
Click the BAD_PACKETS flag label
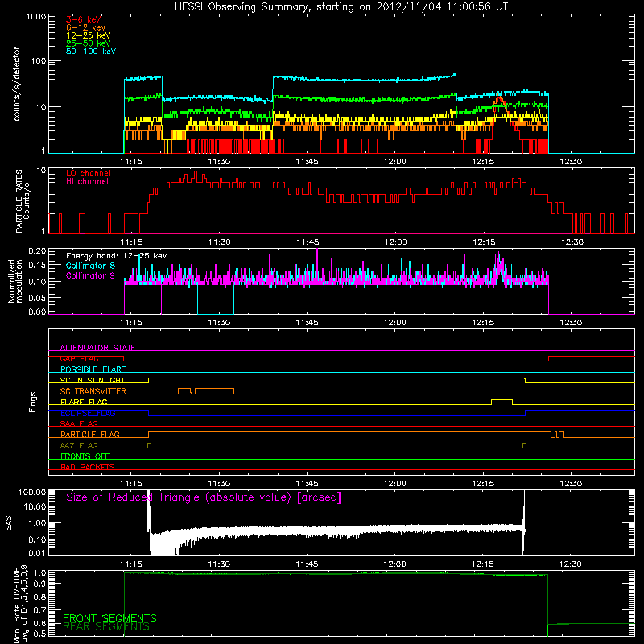click(x=88, y=467)
